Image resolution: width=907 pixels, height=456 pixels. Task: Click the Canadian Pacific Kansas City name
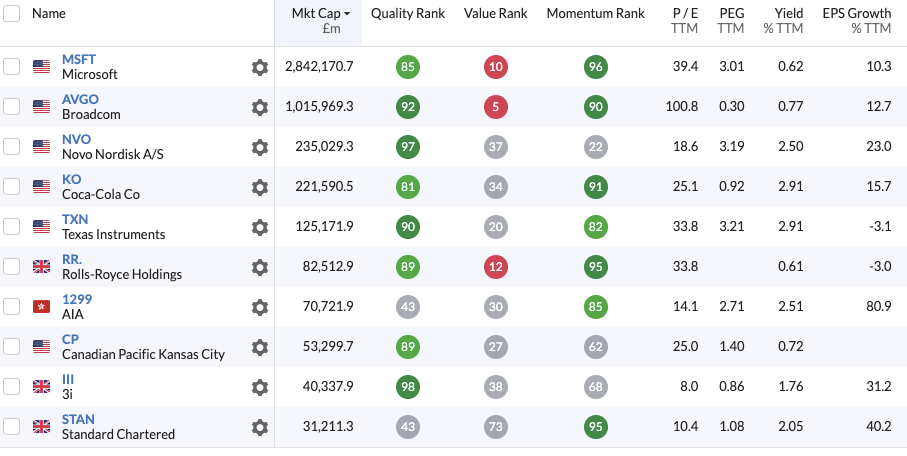click(x=143, y=354)
